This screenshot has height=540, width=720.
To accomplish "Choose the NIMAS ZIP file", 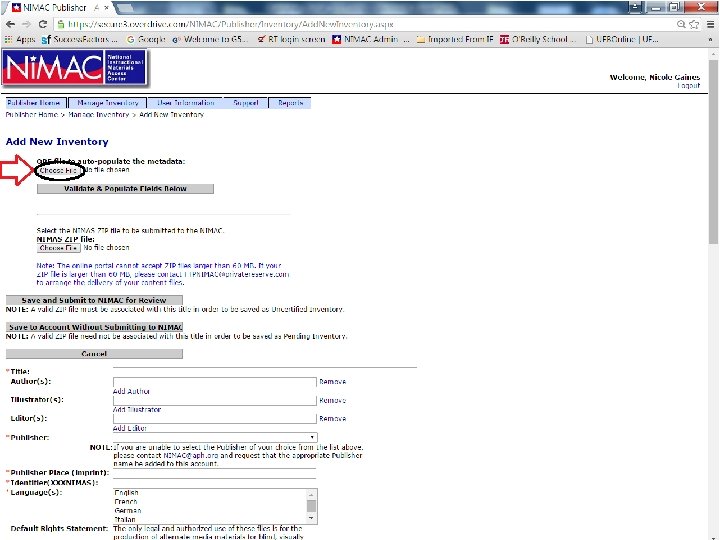I will (x=58, y=248).
